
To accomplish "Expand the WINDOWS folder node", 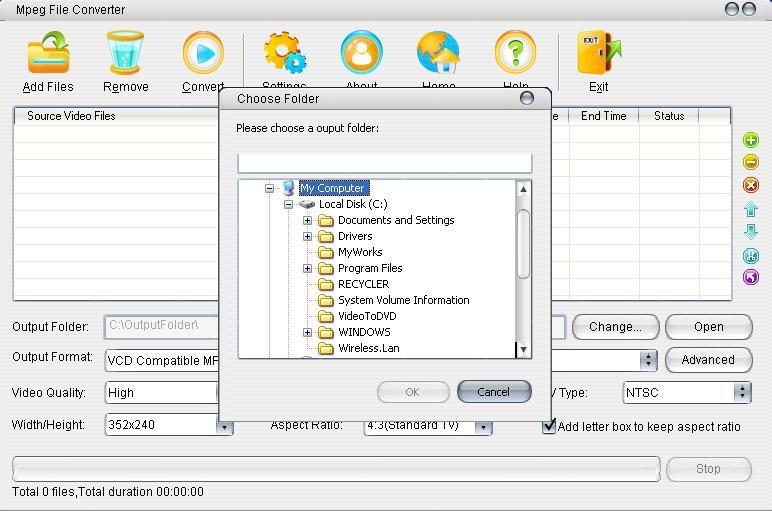I will (x=308, y=332).
